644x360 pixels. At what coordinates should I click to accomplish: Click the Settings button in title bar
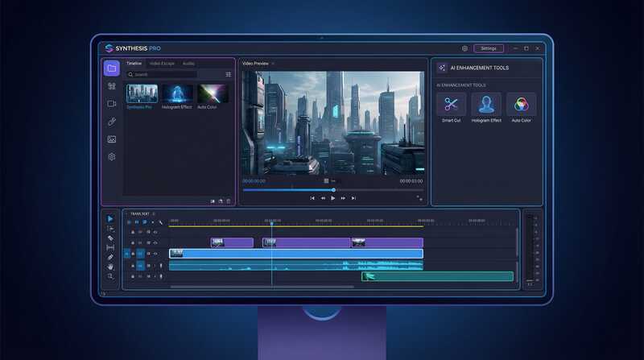click(489, 48)
